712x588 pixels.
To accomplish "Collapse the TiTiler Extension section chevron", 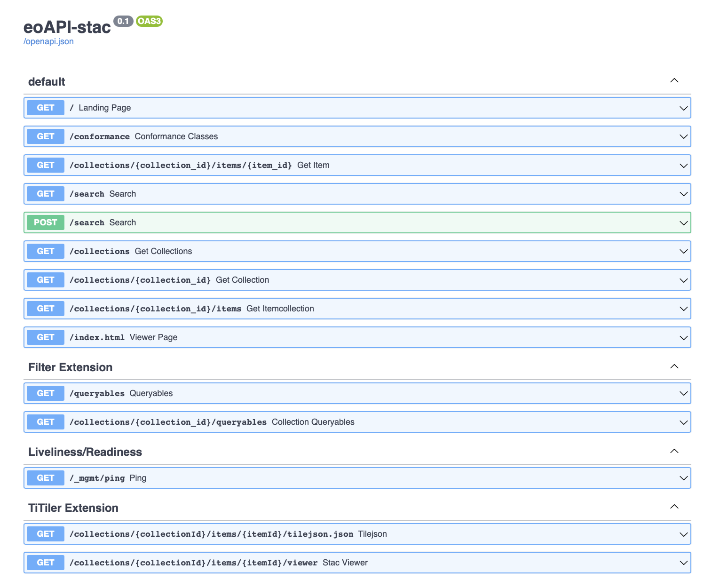I will pyautogui.click(x=674, y=507).
